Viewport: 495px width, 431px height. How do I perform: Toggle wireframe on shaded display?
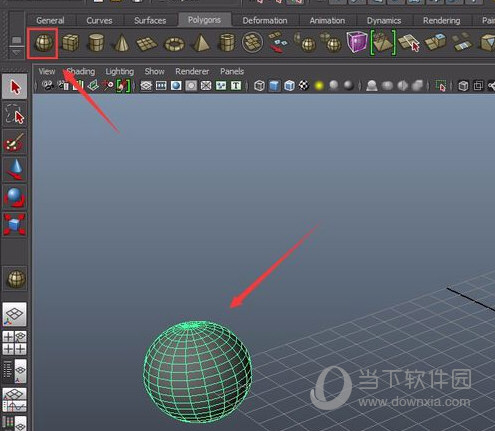(289, 86)
